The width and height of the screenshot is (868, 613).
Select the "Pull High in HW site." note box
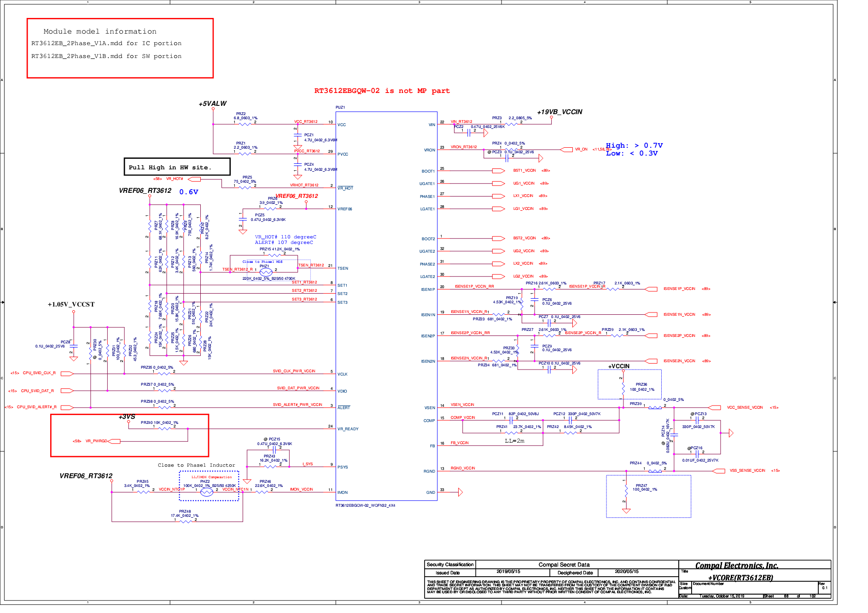pos(177,167)
